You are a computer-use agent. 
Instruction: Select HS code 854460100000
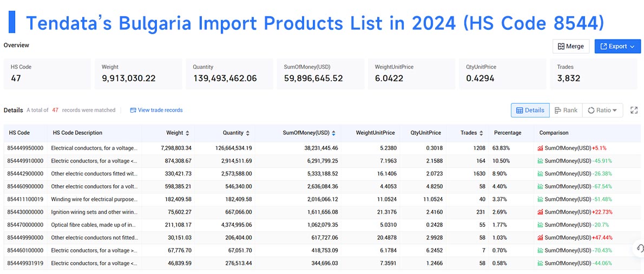25,250
